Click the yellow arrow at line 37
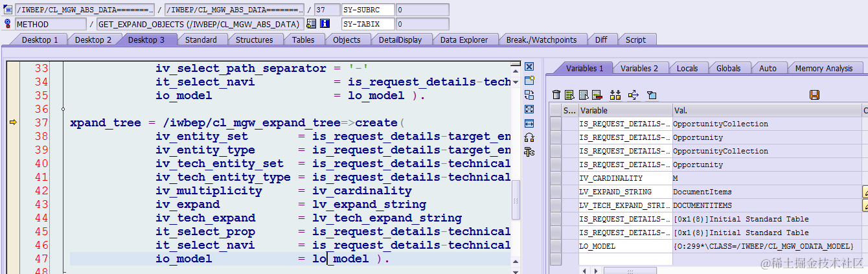868x274 pixels. (x=12, y=122)
